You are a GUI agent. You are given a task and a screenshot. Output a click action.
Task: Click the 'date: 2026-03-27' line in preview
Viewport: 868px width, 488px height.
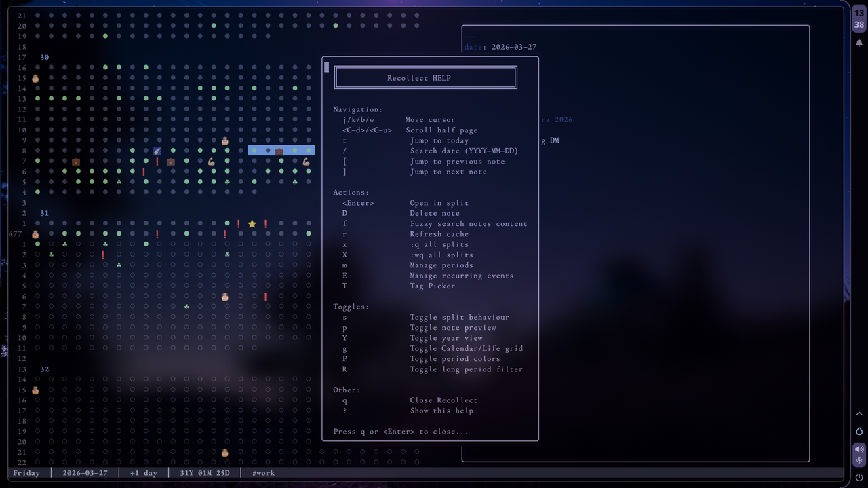pyautogui.click(x=500, y=47)
